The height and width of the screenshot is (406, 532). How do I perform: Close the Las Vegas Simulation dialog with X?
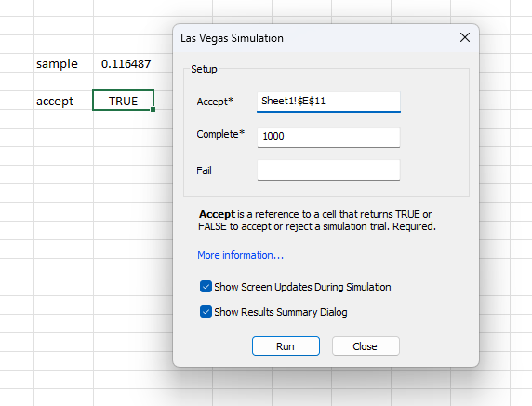point(465,37)
